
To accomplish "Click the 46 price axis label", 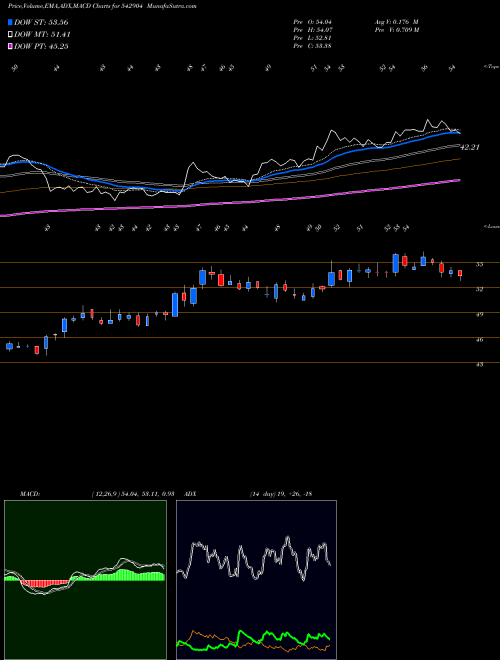I will pyautogui.click(x=479, y=340).
